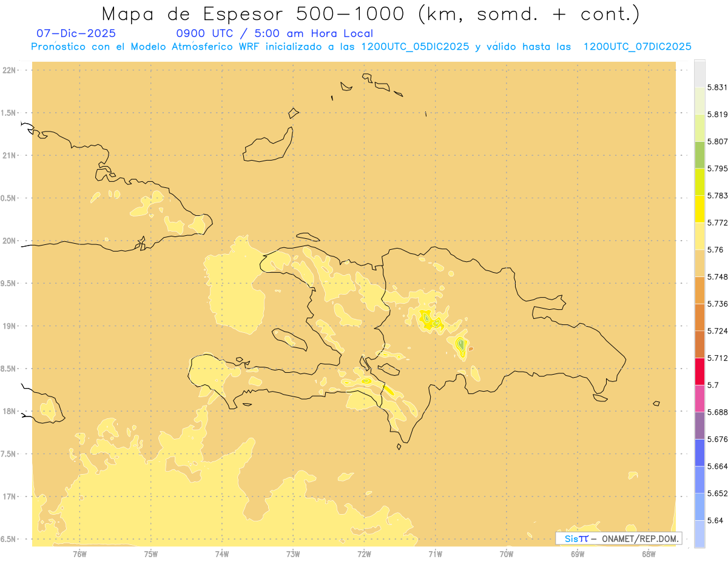Click the '68W' longitude label
728x562 pixels.
point(649,554)
